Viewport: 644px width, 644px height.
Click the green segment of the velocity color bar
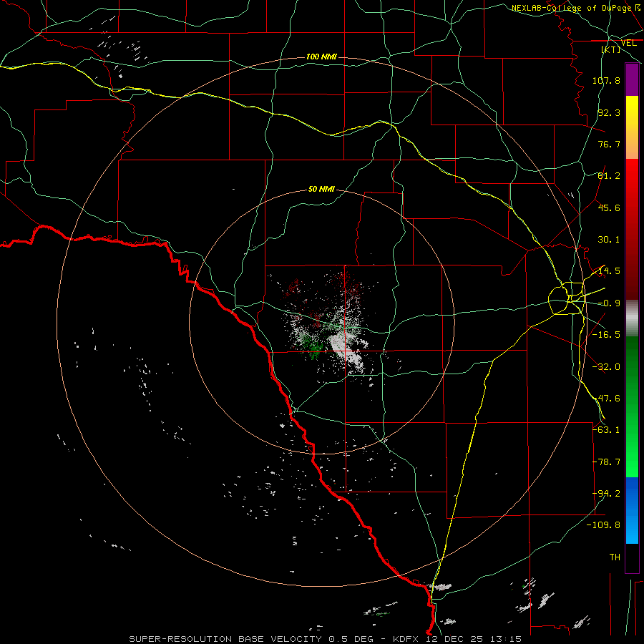632,406
